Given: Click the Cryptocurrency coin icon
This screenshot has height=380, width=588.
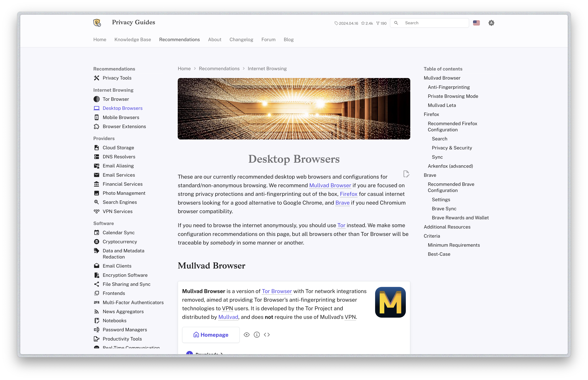Looking at the screenshot, I should (x=96, y=242).
